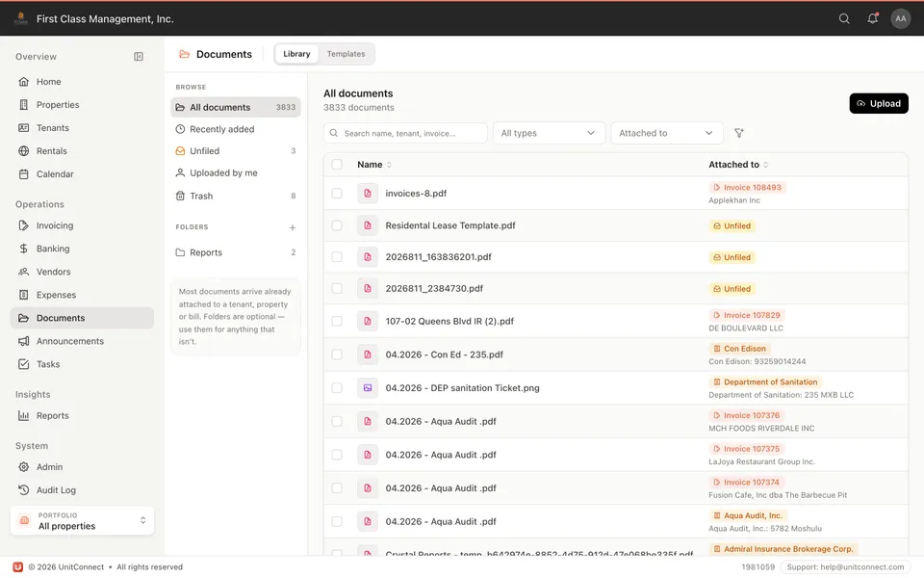The image size is (924, 578).
Task: Click the Upload button
Action: 879,104
